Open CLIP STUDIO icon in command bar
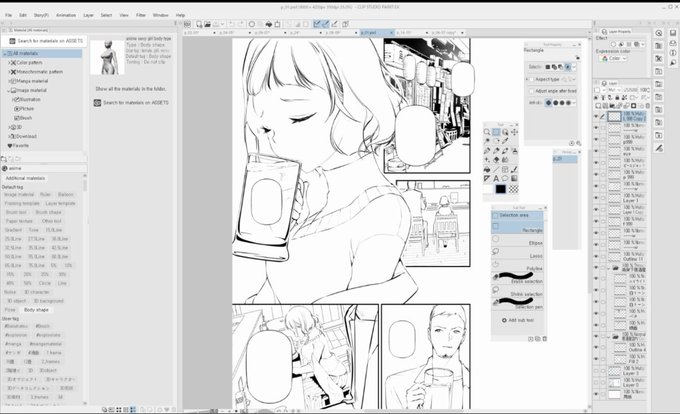This screenshot has width=680, height=414. (x=187, y=24)
